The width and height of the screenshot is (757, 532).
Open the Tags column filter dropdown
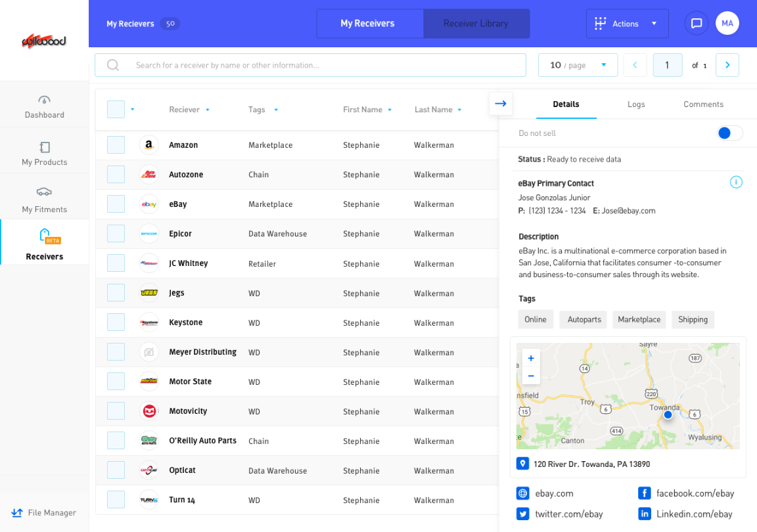[276, 110]
